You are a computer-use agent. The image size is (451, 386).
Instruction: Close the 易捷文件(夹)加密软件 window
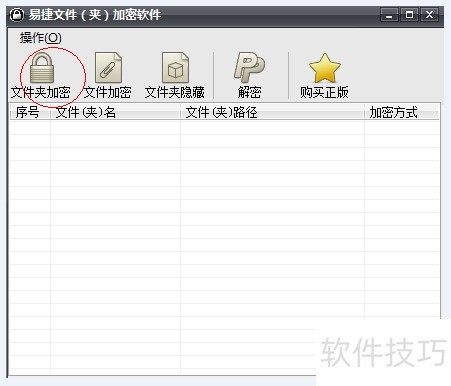(429, 15)
